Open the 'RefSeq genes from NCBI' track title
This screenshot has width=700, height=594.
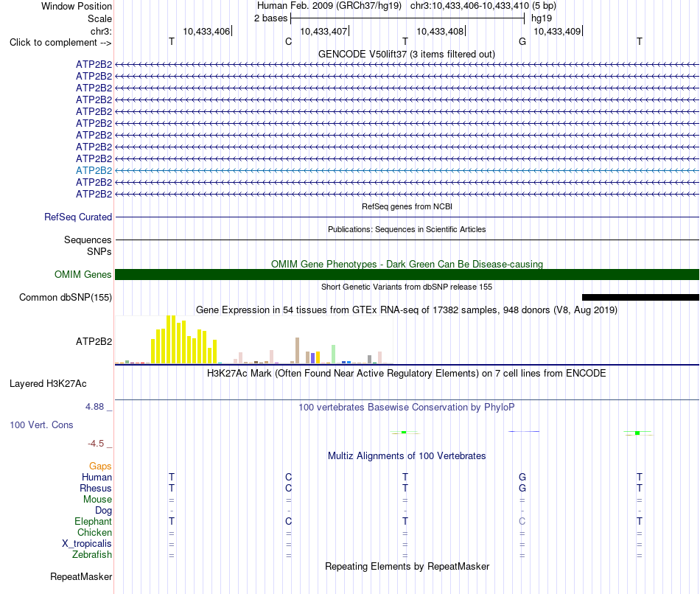(407, 206)
